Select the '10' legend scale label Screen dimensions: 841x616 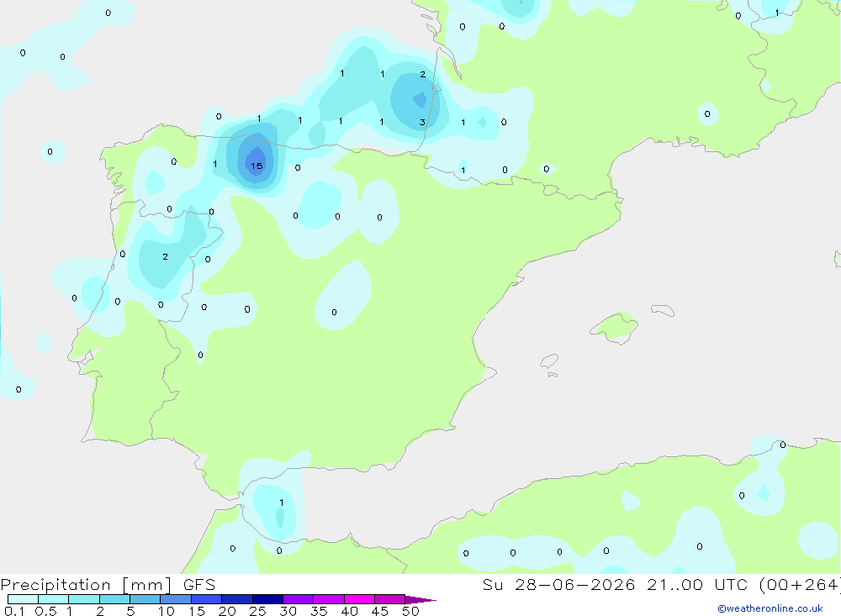[x=167, y=611]
